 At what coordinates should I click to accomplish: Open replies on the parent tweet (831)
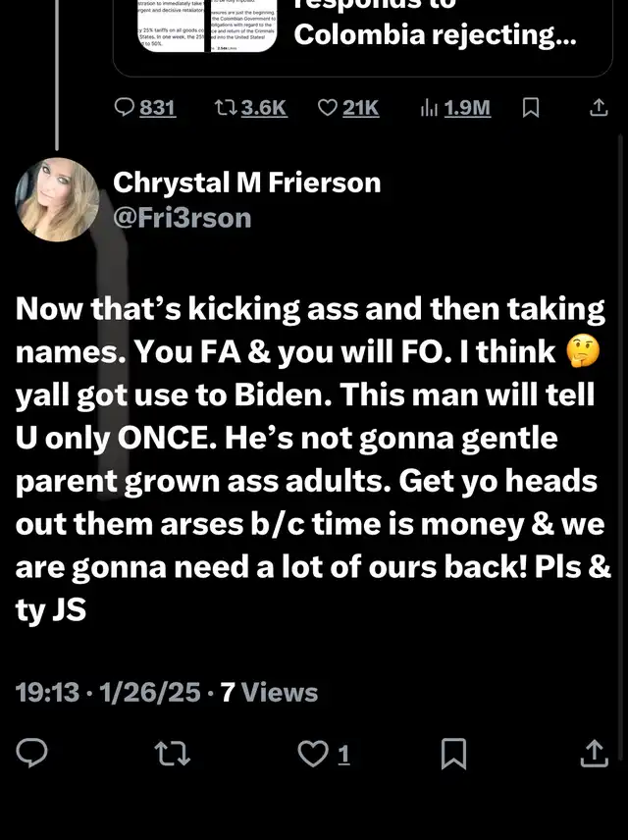click(125, 108)
